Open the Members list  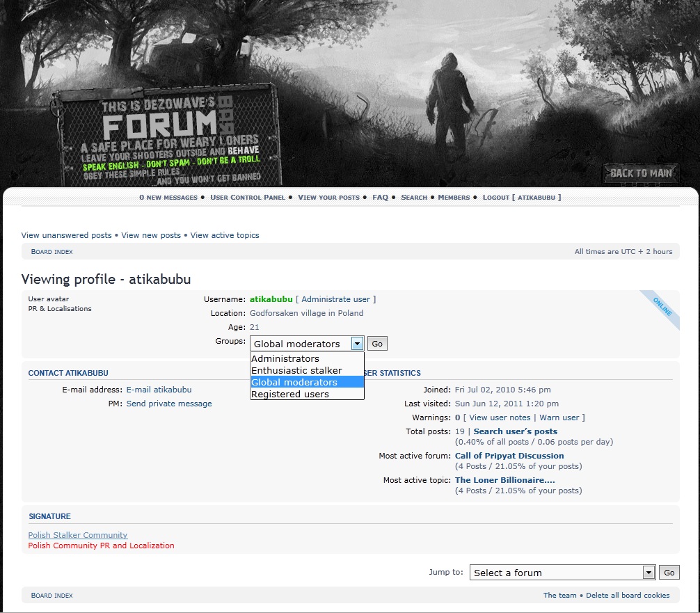pyautogui.click(x=454, y=198)
